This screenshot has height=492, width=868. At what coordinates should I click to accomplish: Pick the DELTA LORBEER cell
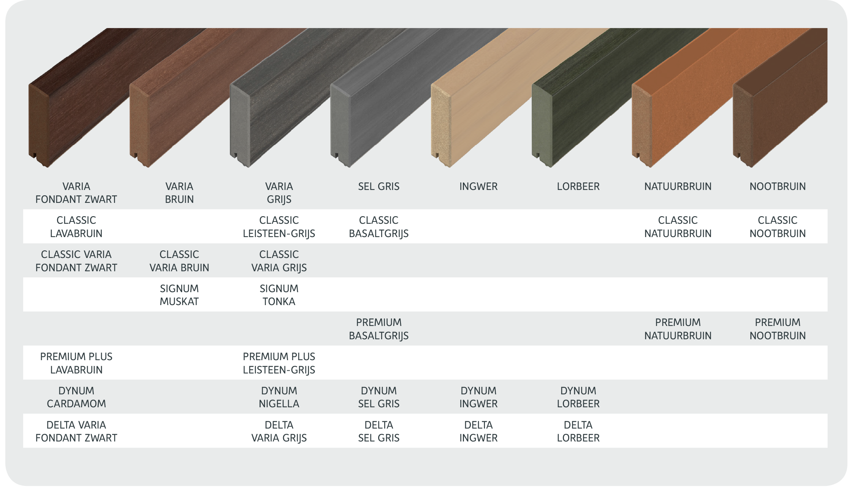pos(578,431)
